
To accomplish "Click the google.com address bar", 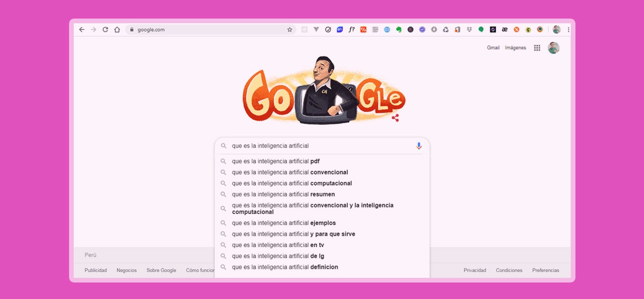I will [x=211, y=29].
